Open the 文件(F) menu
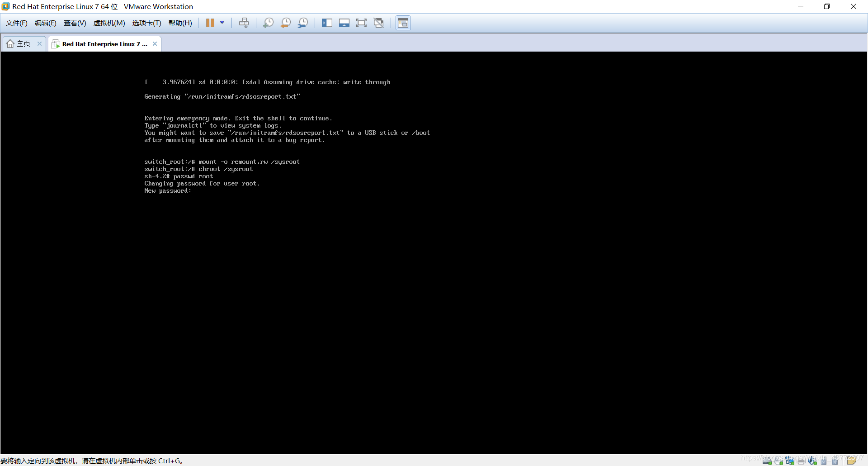The image size is (868, 466). coord(17,23)
